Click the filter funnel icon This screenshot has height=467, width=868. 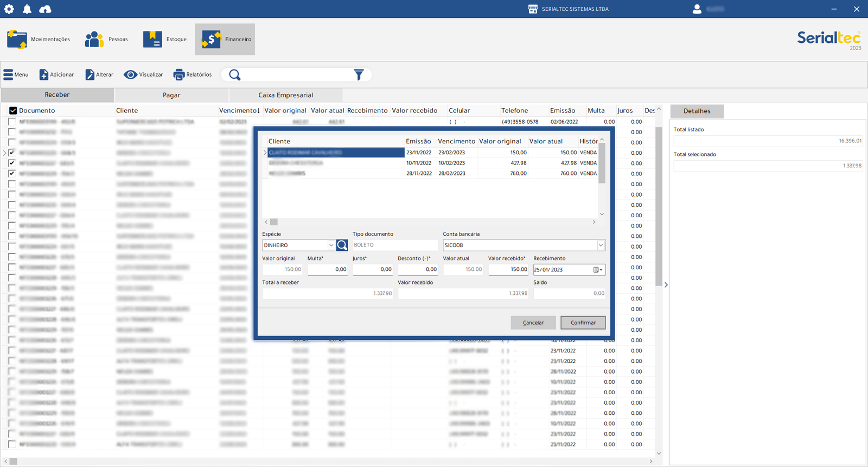click(x=359, y=75)
